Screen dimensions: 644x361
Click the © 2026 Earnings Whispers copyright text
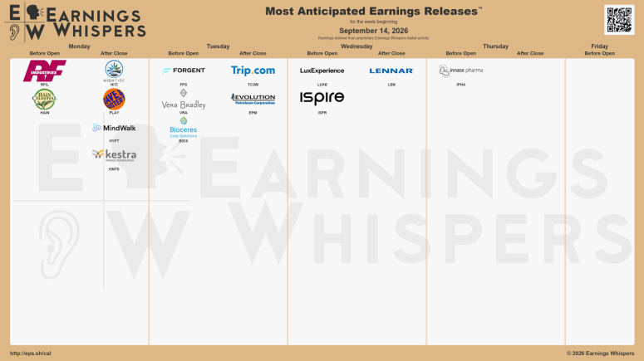pos(601,354)
